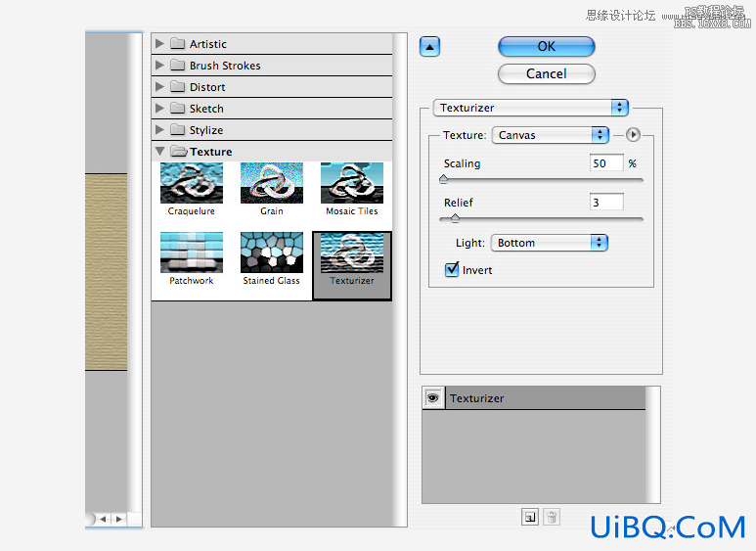Click the Brush Strokes folder icon

point(177,66)
